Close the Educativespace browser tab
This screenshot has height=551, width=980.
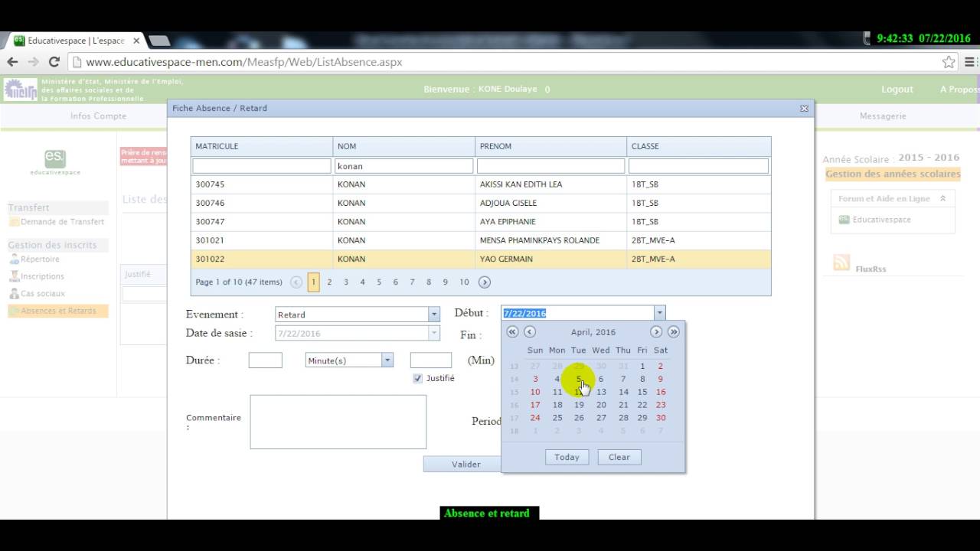[136, 41]
